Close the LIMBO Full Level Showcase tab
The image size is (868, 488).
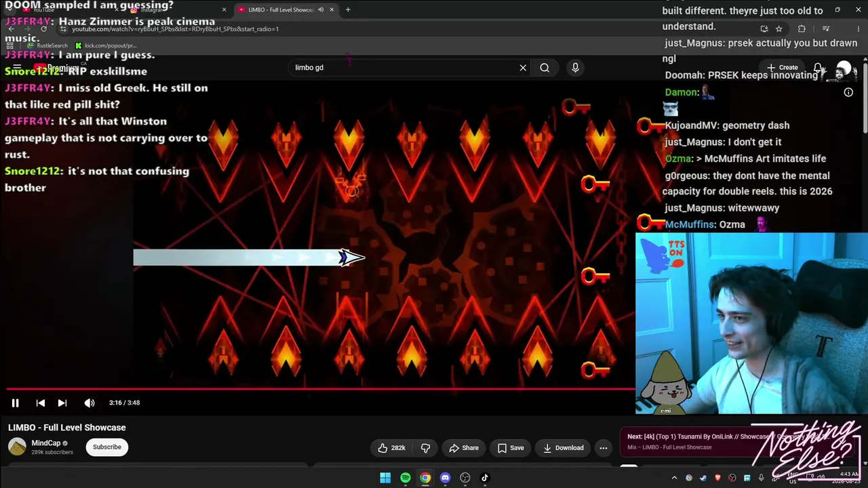click(x=332, y=10)
